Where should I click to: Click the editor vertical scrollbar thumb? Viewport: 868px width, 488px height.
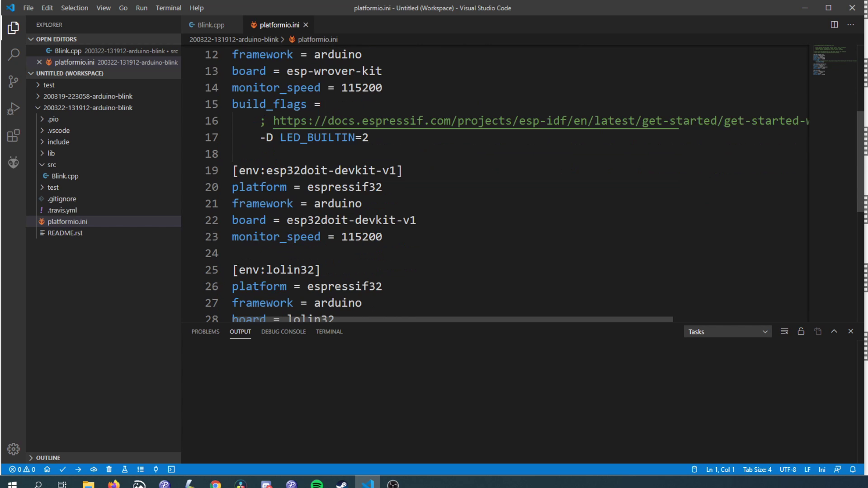(860, 161)
